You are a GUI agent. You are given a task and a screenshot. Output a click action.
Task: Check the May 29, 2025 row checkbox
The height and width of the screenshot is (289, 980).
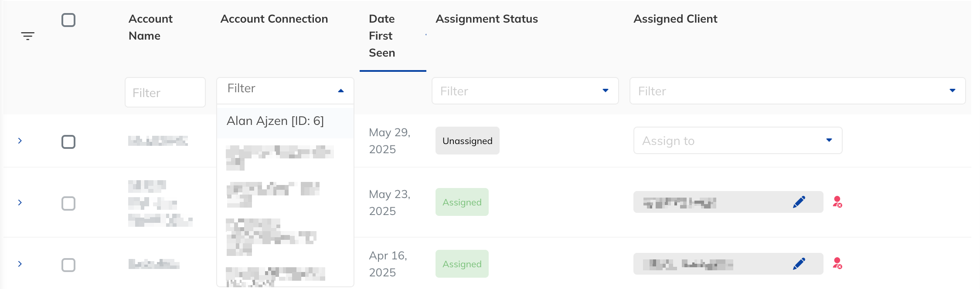[68, 142]
